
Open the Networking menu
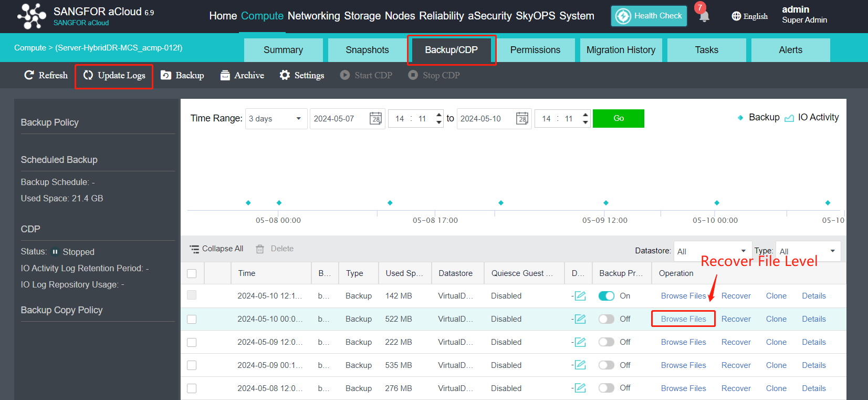pyautogui.click(x=313, y=16)
